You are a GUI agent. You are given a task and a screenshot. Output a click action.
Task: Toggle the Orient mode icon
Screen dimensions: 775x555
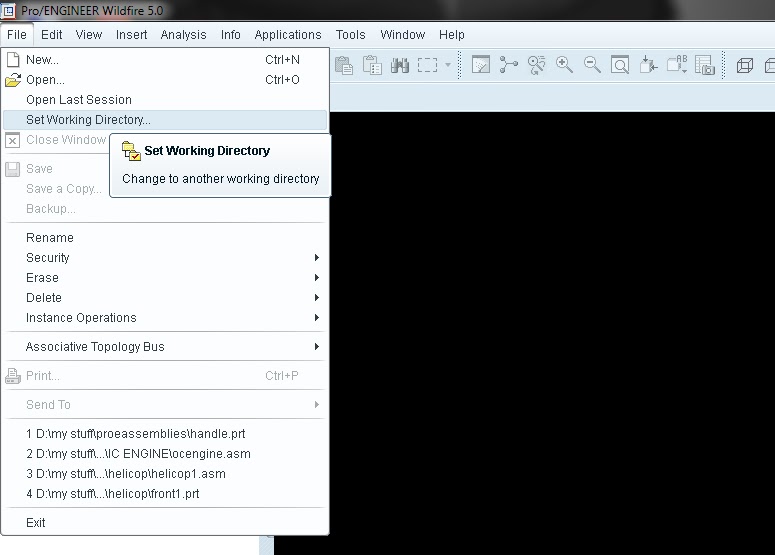[x=536, y=65]
